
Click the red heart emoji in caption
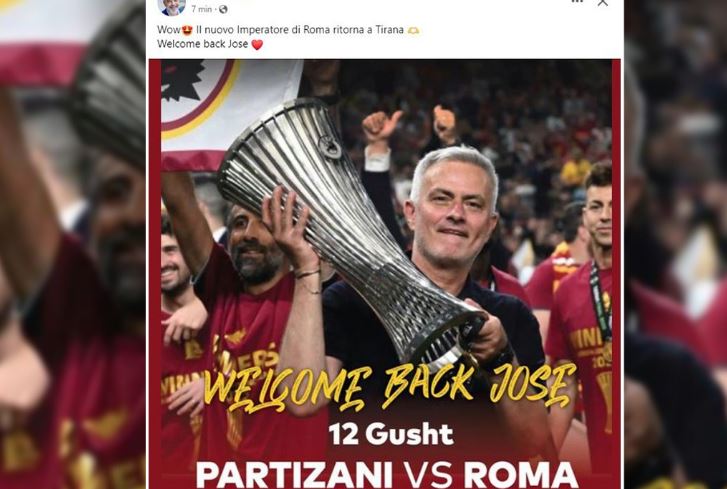(257, 44)
